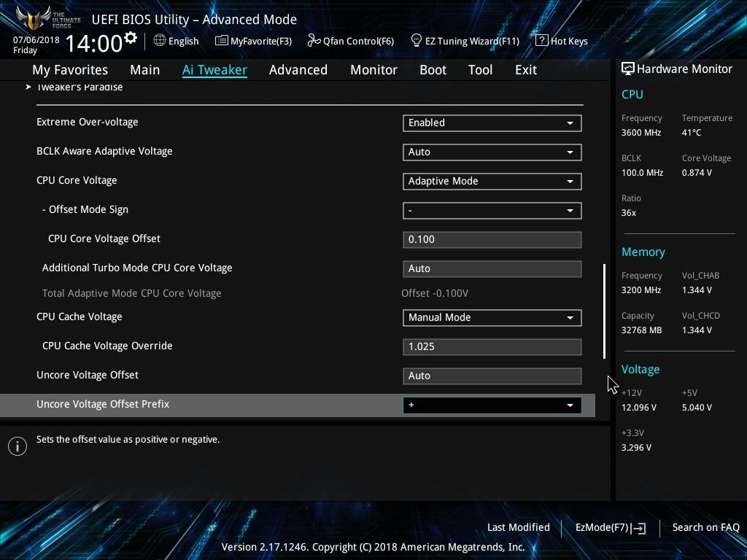Screen dimensions: 747x560
Task: Click the Offset -0.100V value
Action: tap(435, 293)
